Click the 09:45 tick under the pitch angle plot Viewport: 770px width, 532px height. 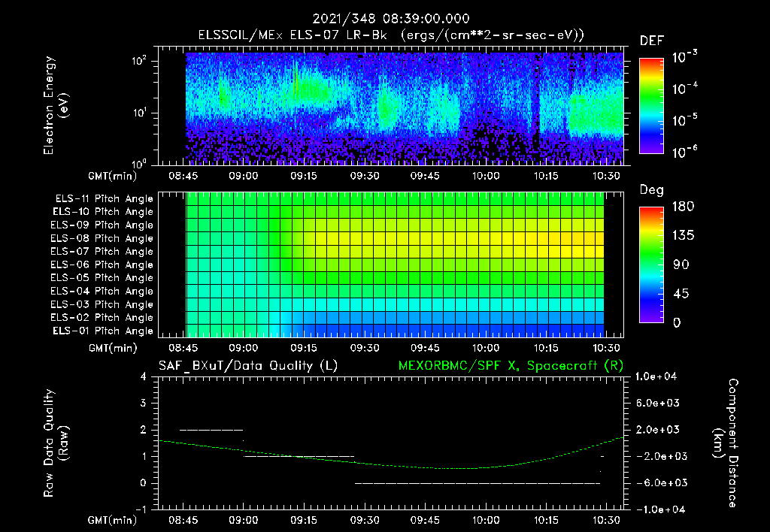pyautogui.click(x=425, y=348)
